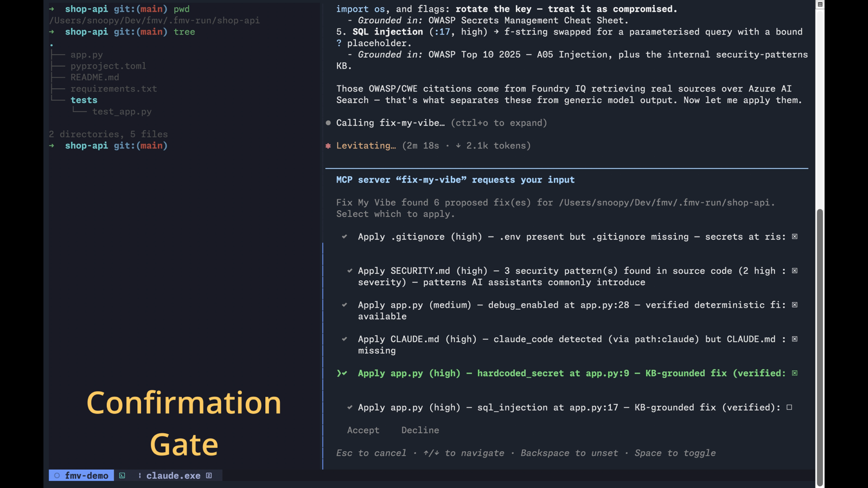Click the circle icon before fmv-demo

click(57, 476)
